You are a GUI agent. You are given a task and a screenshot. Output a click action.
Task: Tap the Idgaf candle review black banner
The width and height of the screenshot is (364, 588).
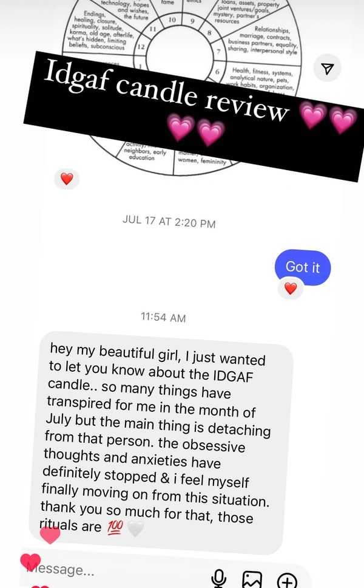pos(194,116)
